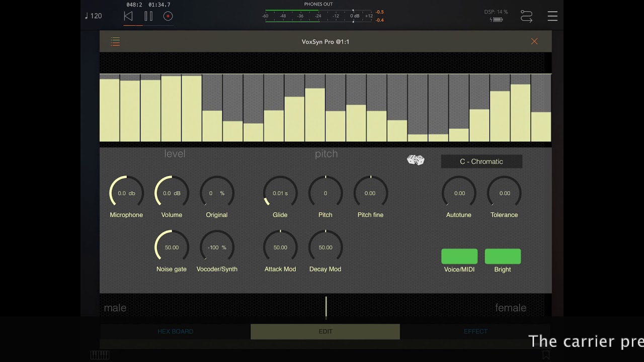
Task: Select the EDIT tab
Action: coord(326,331)
